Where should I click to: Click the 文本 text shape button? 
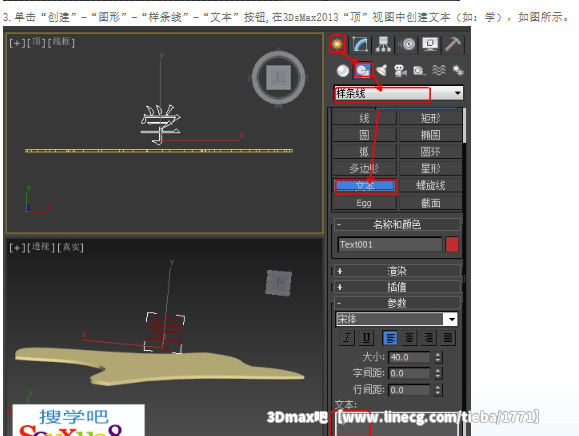[x=365, y=186]
